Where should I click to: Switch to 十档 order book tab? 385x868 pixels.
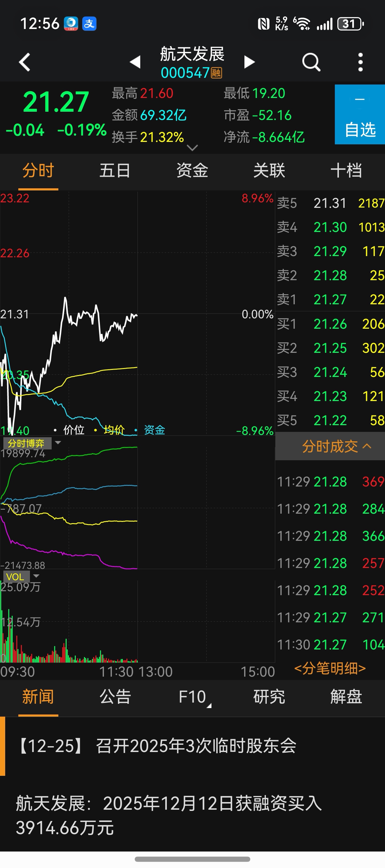click(x=346, y=171)
